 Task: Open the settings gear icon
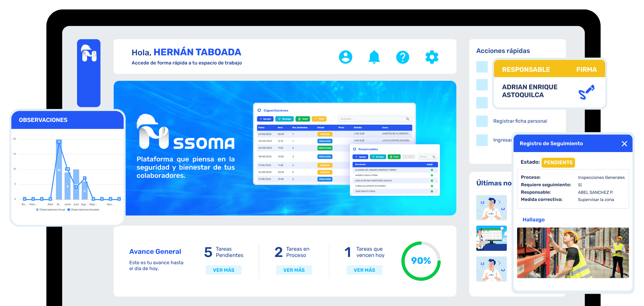tap(432, 57)
